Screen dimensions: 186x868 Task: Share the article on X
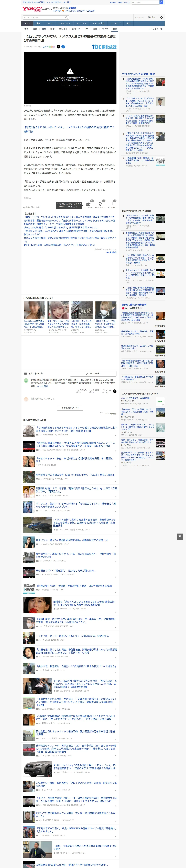[x=58, y=47]
